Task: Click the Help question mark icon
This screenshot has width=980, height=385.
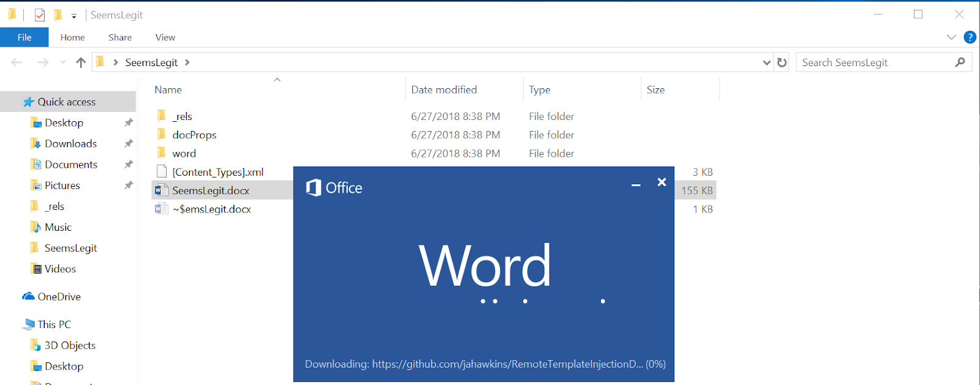Action: [970, 37]
